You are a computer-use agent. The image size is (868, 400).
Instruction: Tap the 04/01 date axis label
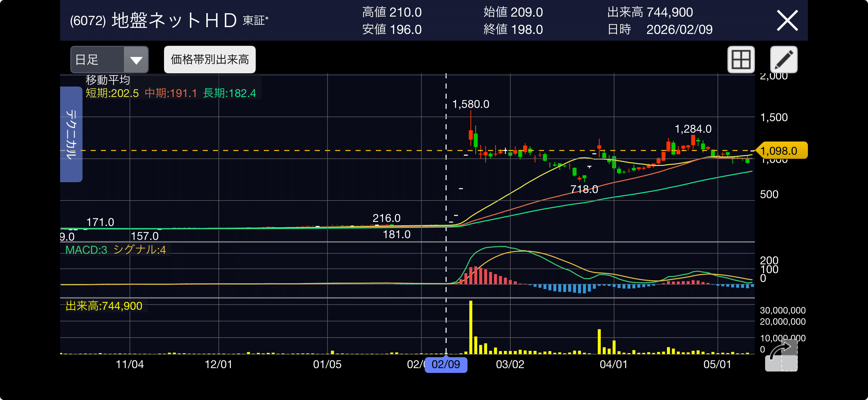click(614, 364)
